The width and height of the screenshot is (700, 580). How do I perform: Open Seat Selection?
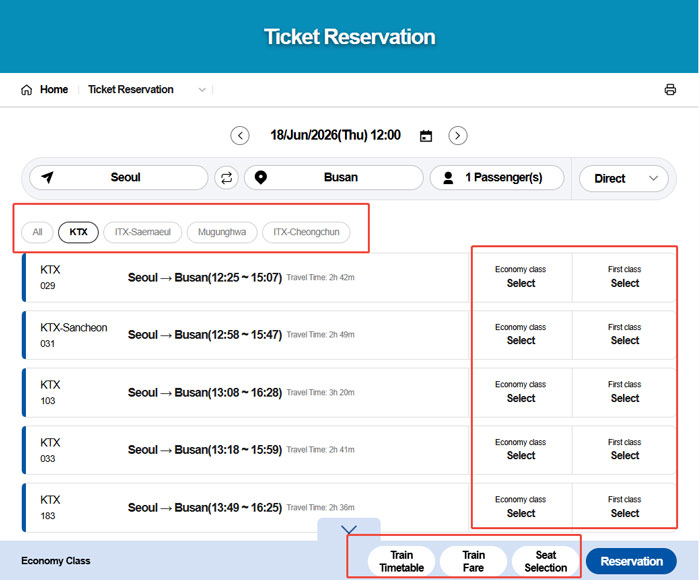coord(546,561)
